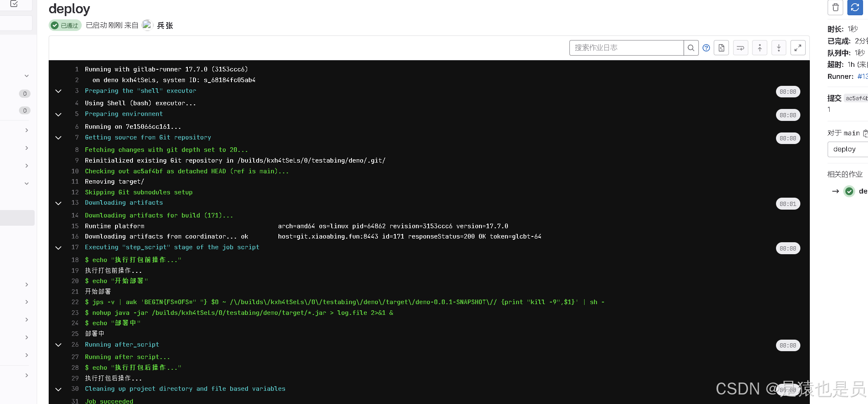This screenshot has width=868, height=404.
Task: Click the 00:00 badge beside Preparing environment
Action: coord(788,115)
